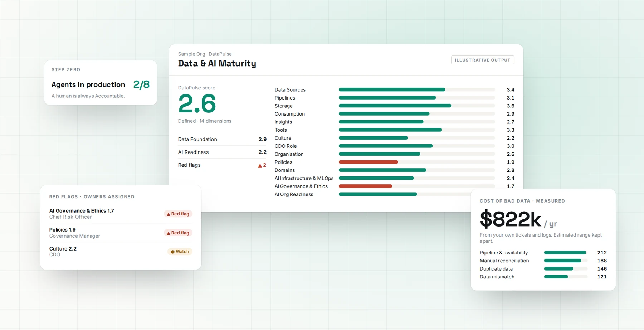Click the ILLUSTRATIVE OUTPUT badge
This screenshot has width=644, height=330.
(x=483, y=60)
